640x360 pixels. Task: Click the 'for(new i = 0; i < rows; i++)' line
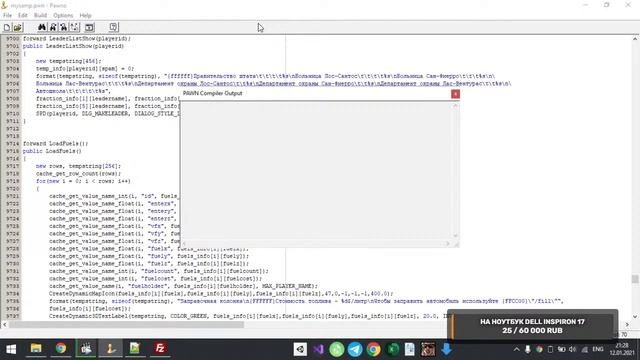83,181
